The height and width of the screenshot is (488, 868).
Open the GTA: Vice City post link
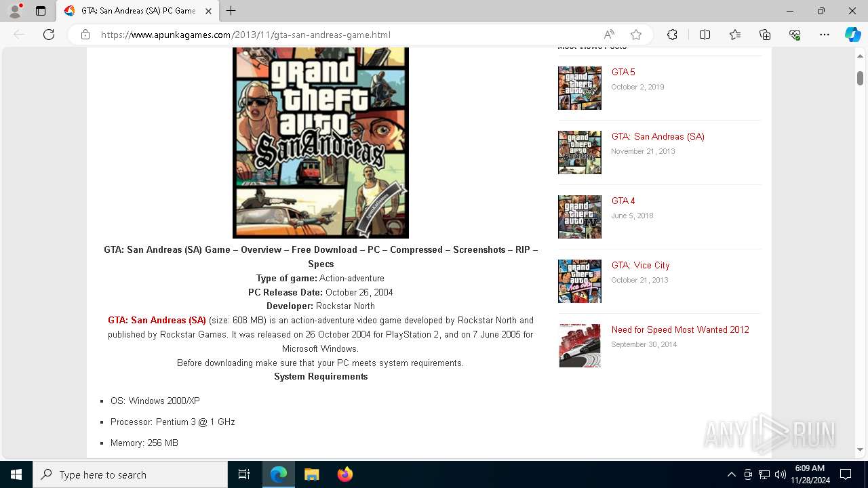640,265
